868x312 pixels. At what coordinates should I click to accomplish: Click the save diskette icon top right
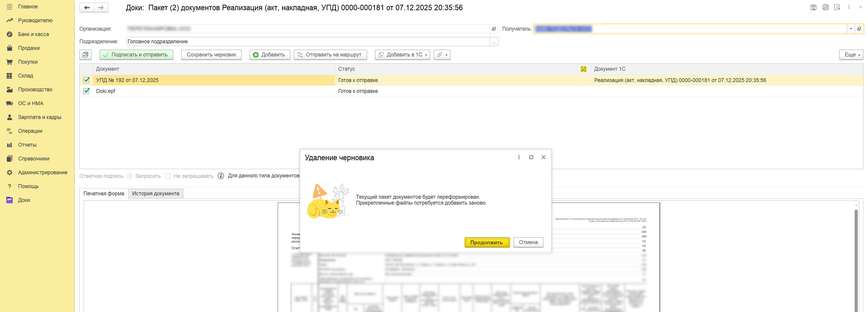click(x=813, y=7)
